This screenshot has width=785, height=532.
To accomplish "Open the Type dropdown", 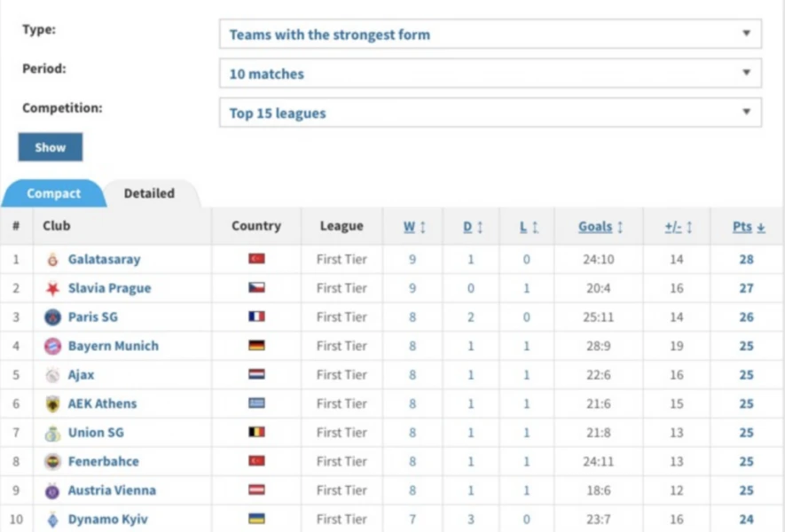I will [490, 35].
